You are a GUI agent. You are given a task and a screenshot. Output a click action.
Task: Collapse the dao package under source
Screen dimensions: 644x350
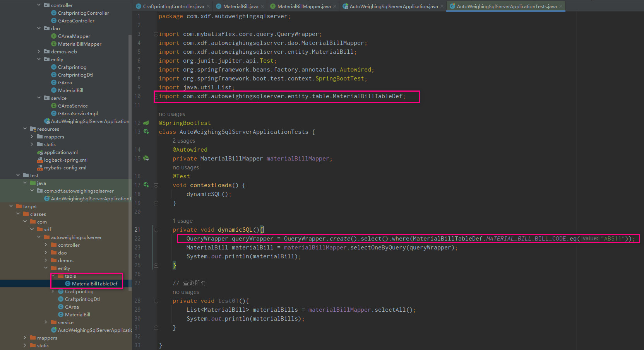(39, 28)
